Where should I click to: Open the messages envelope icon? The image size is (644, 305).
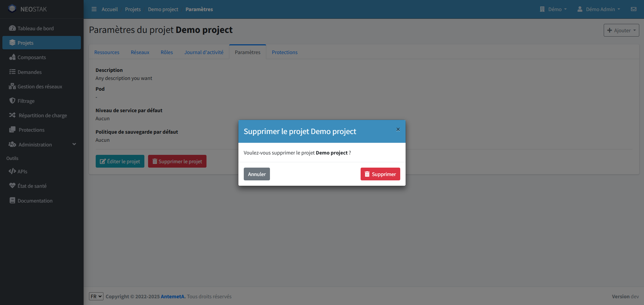tap(634, 9)
